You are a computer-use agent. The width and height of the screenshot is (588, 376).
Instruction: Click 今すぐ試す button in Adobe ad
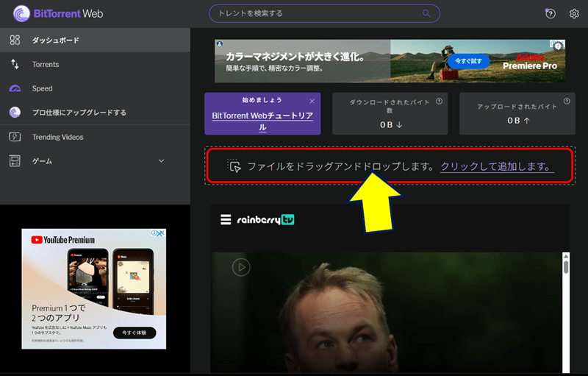tap(468, 61)
